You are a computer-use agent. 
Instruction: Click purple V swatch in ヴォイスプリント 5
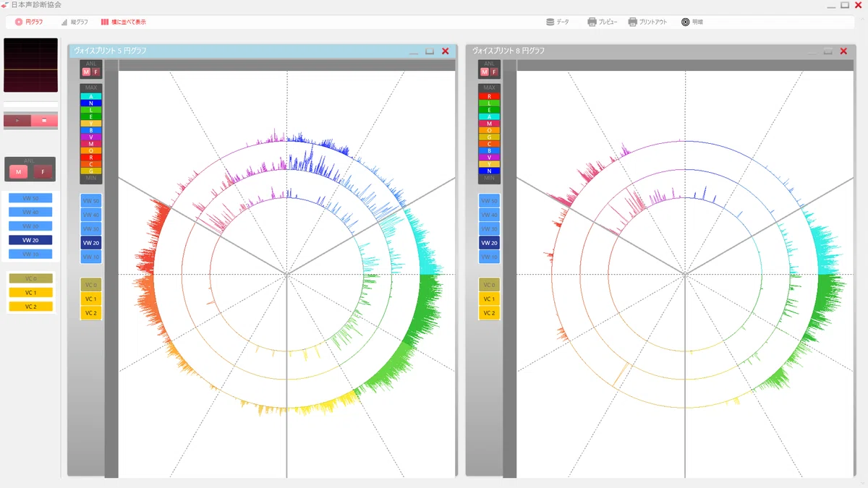(x=91, y=137)
